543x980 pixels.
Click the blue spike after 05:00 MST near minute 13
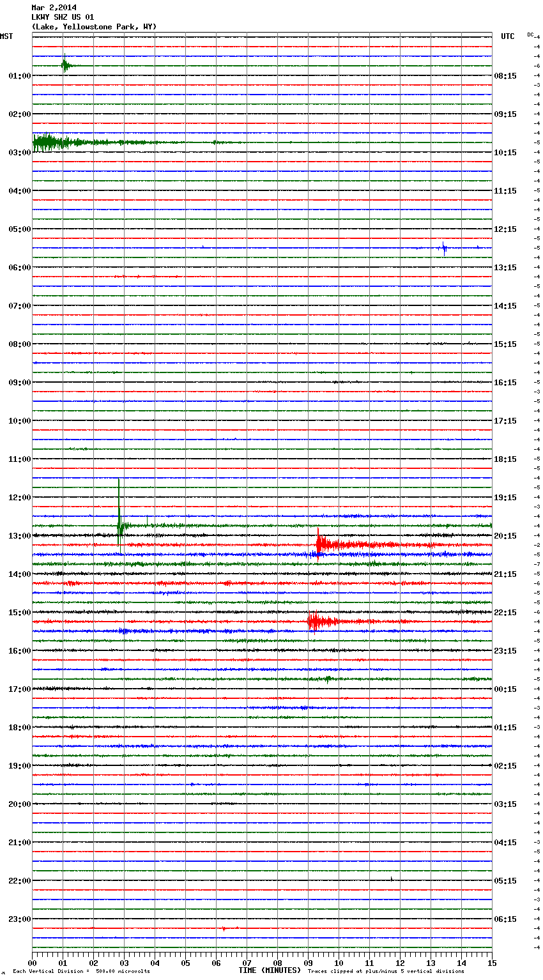(445, 248)
